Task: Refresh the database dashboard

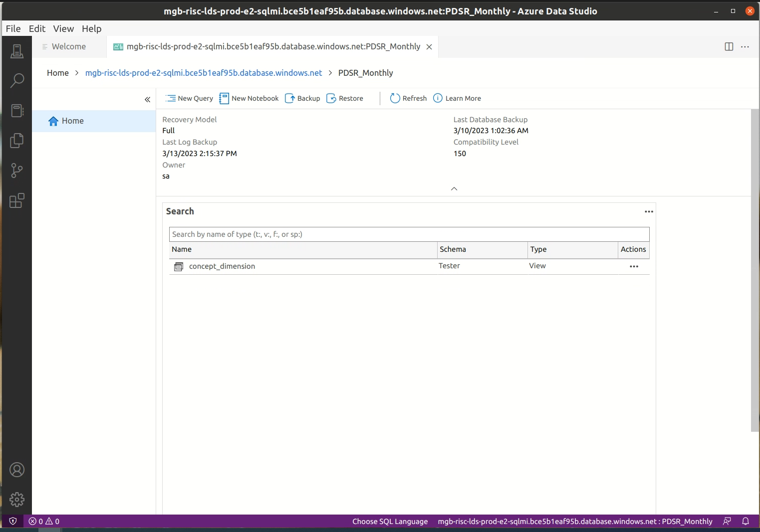Action: pos(408,98)
